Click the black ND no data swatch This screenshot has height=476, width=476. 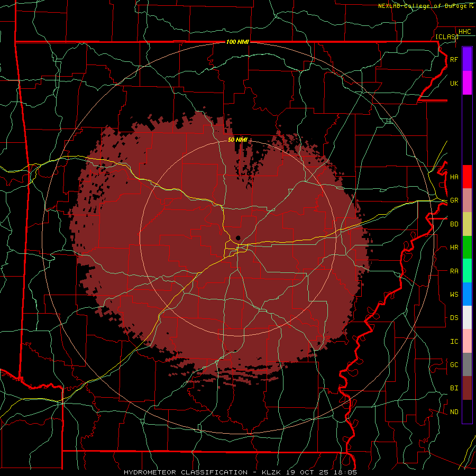[x=467, y=411]
